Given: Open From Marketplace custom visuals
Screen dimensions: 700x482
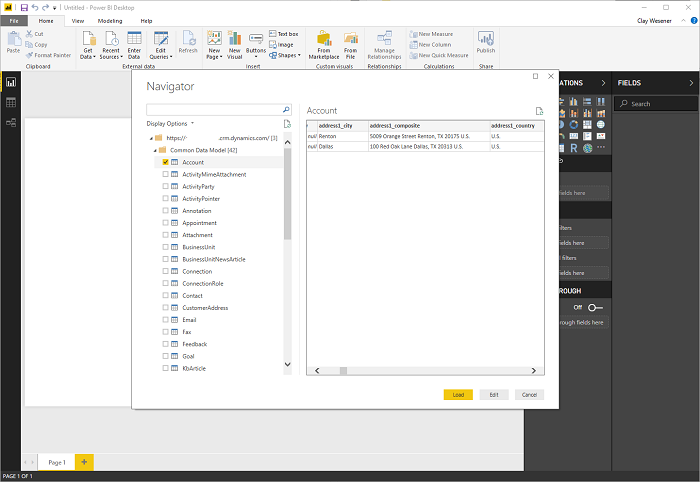Looking at the screenshot, I should (x=323, y=41).
